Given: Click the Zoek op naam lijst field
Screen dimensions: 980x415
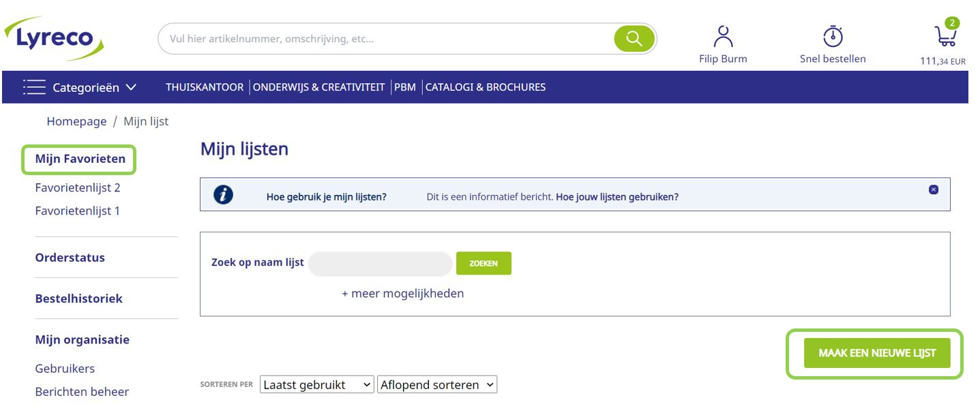Looking at the screenshot, I should pyautogui.click(x=380, y=264).
